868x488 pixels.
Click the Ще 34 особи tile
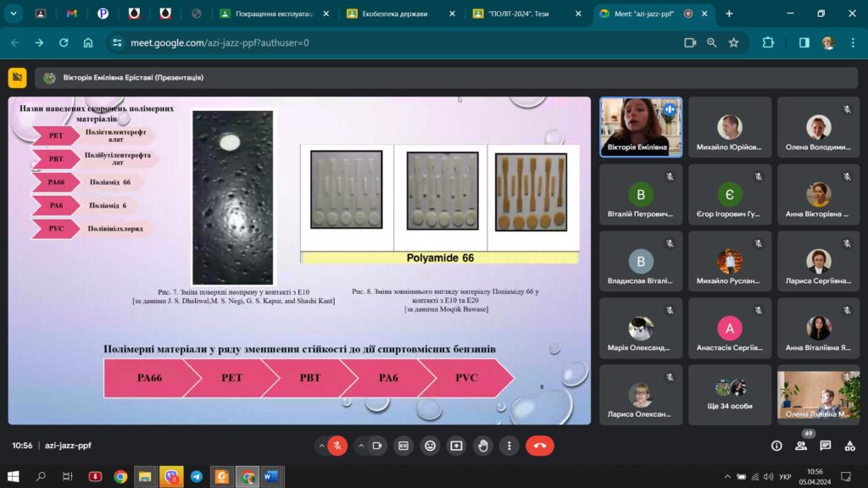[730, 395]
